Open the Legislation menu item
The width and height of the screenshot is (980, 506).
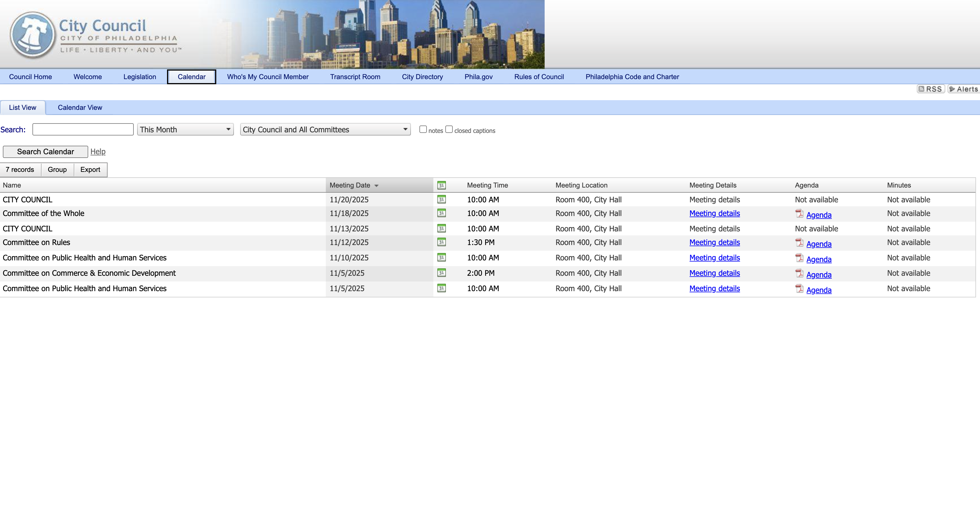coord(140,77)
